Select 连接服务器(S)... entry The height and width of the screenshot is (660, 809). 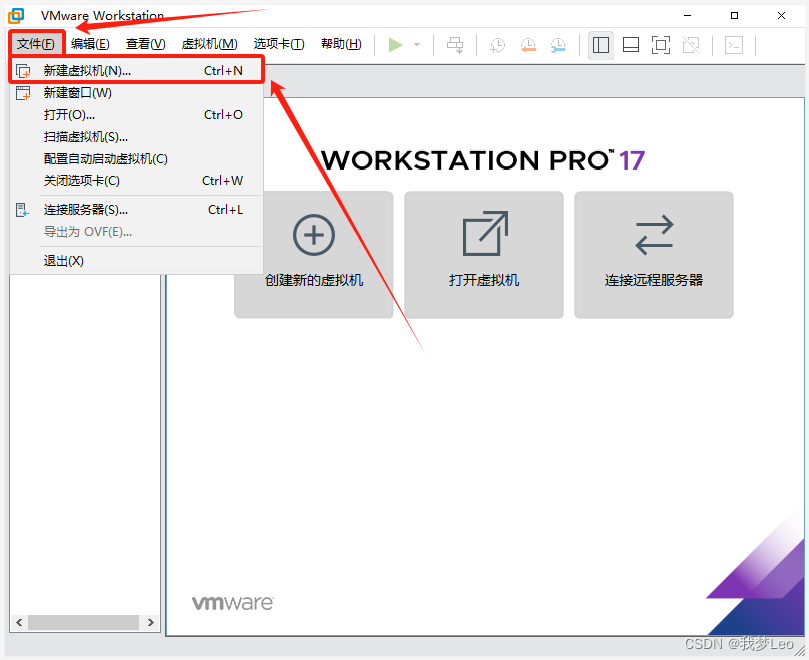(137, 210)
